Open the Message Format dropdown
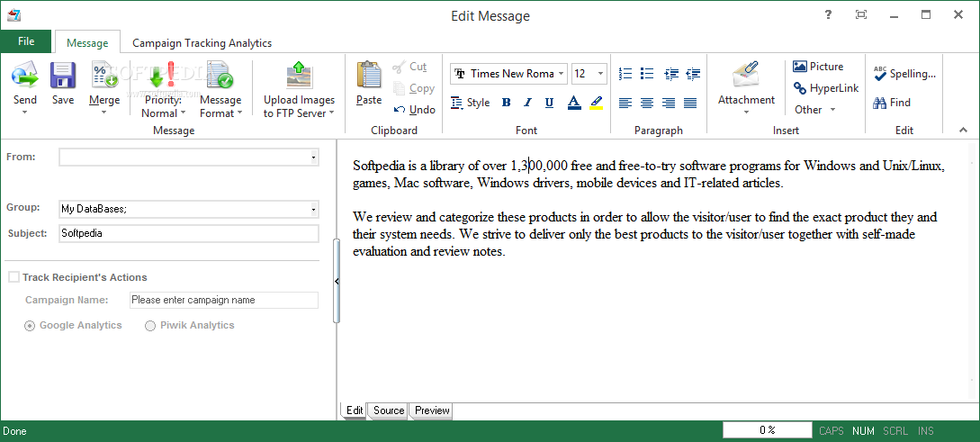This screenshot has width=980, height=442. tap(220, 107)
